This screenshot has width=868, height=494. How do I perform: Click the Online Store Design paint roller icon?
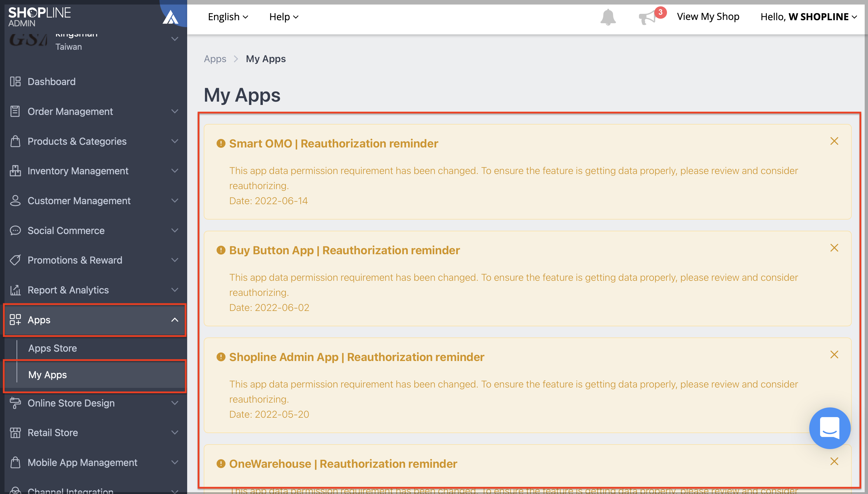(15, 403)
